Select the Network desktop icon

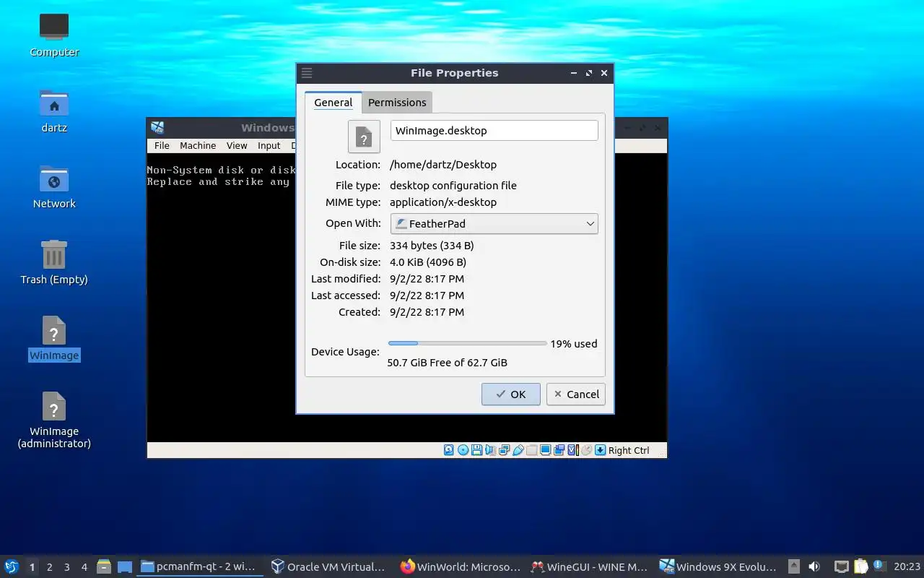54,179
